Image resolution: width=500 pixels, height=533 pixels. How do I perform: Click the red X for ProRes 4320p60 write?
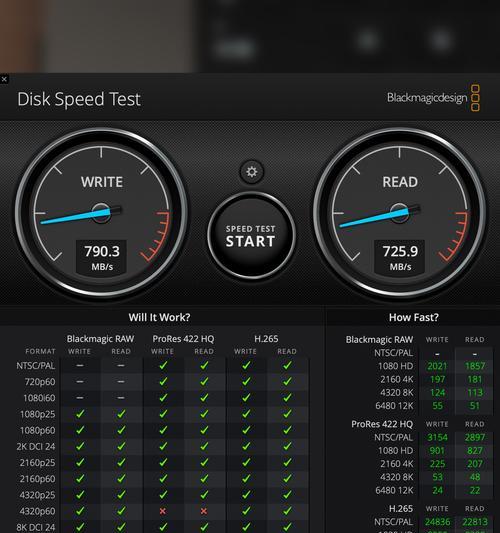click(x=163, y=511)
